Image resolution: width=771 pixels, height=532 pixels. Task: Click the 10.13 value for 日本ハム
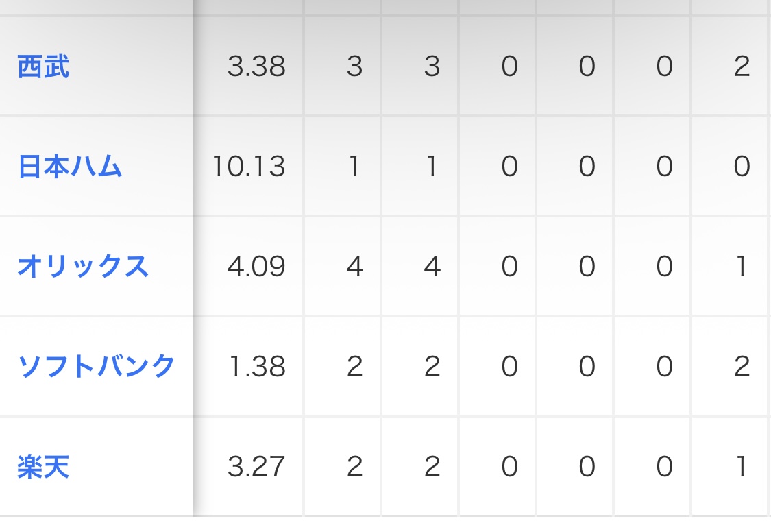pyautogui.click(x=248, y=167)
